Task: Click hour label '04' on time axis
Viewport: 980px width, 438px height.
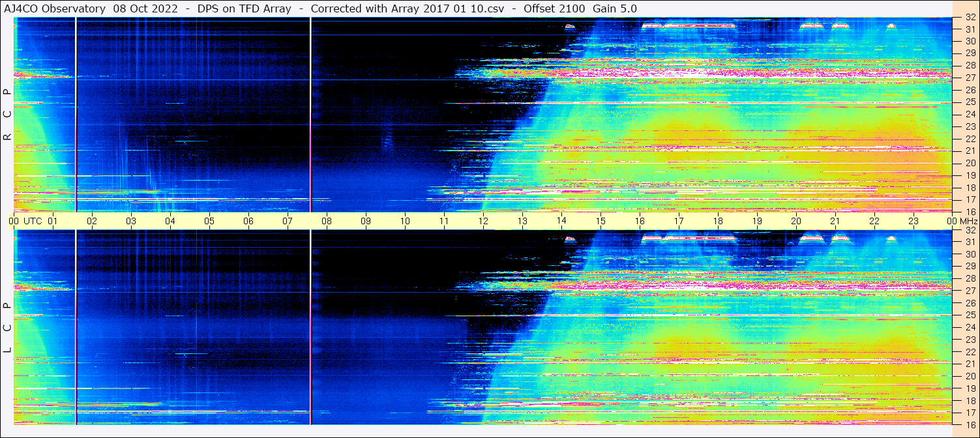Action: tap(170, 221)
